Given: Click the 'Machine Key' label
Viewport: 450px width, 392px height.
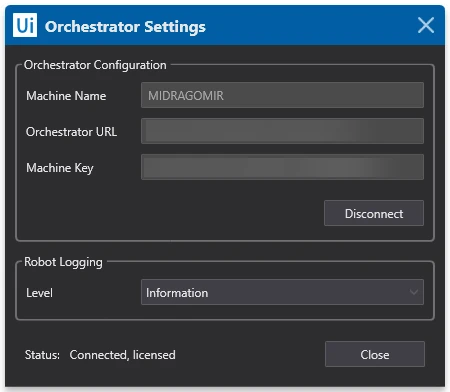Looking at the screenshot, I should (x=60, y=168).
